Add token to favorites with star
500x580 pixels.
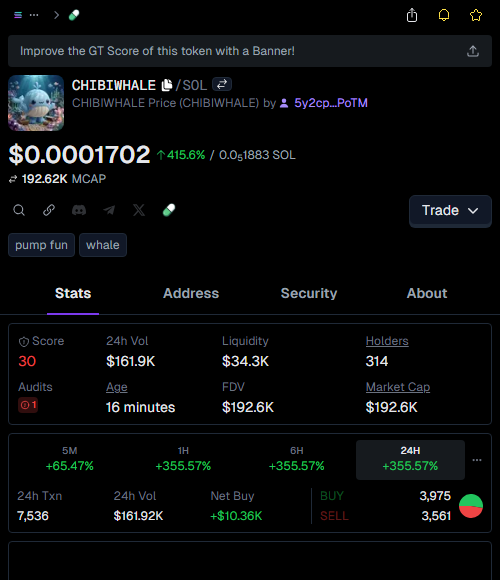tap(476, 15)
